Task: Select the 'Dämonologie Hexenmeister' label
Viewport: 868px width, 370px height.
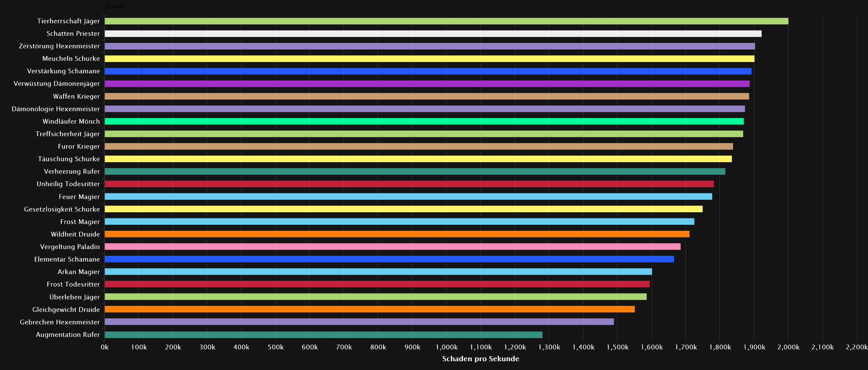Action: click(56, 109)
